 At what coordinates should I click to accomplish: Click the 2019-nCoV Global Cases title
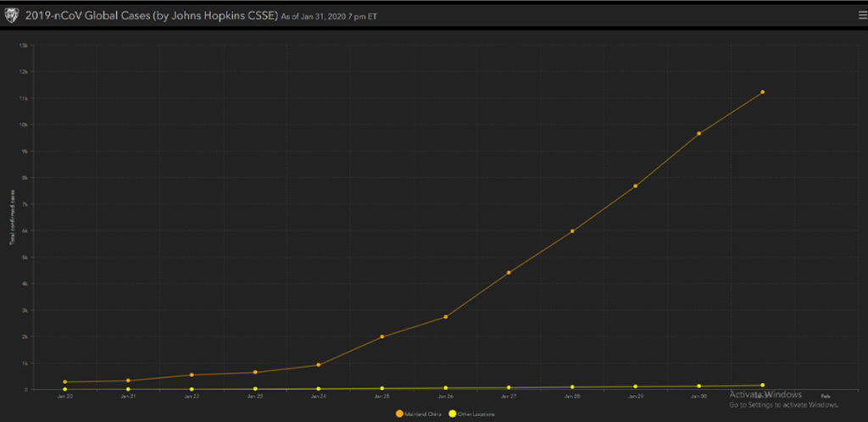point(140,14)
